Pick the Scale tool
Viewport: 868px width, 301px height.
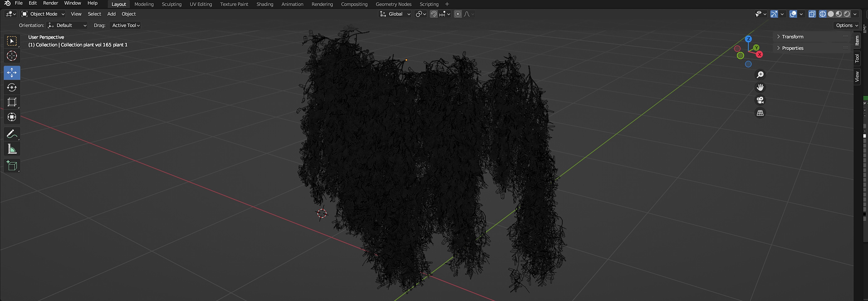pyautogui.click(x=12, y=102)
